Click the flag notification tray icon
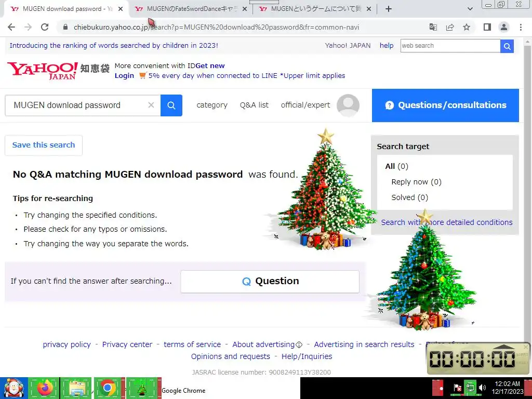The image size is (532, 399). tap(457, 388)
